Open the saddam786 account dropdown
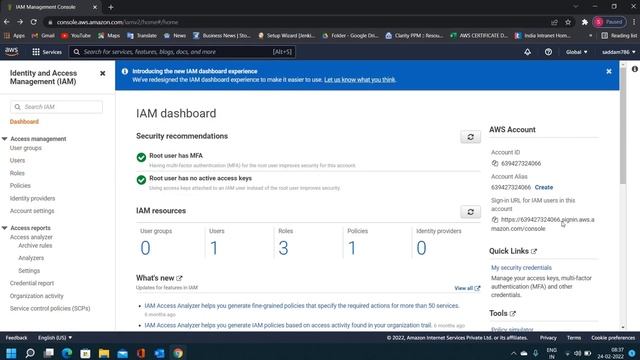The image size is (640, 360). click(x=619, y=52)
